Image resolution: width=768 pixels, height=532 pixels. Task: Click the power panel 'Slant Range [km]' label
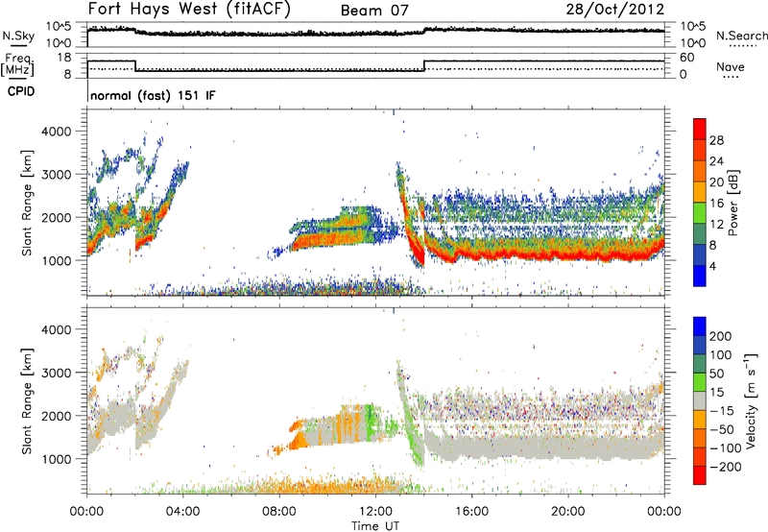pyautogui.click(x=27, y=203)
